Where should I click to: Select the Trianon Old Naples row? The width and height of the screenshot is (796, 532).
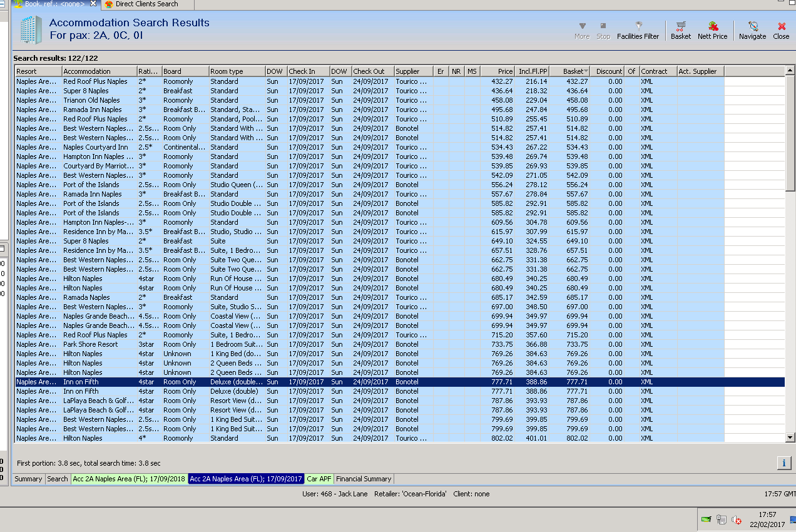tap(91, 100)
